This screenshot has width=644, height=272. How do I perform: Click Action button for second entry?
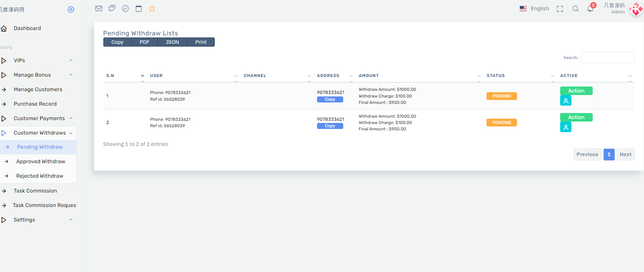point(576,117)
